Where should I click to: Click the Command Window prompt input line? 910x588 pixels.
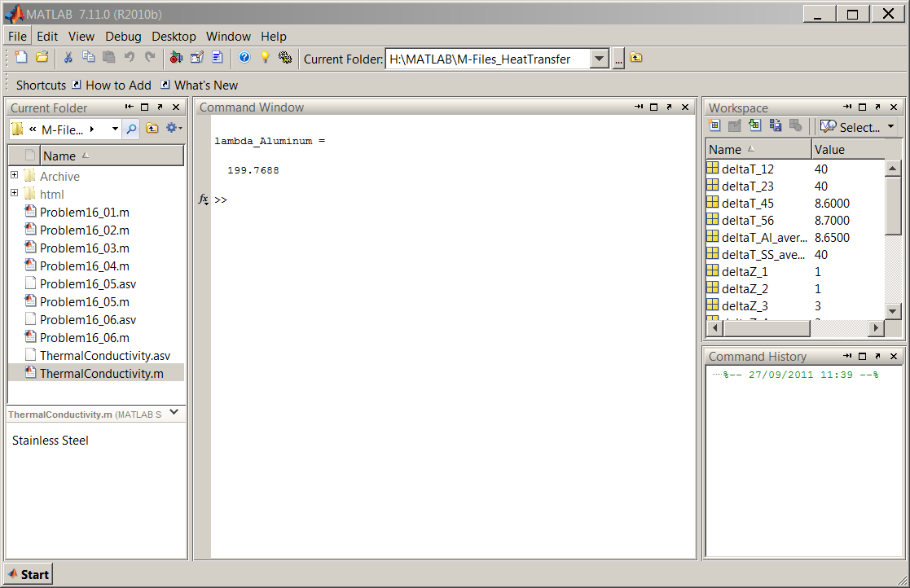pyautogui.click(x=453, y=200)
